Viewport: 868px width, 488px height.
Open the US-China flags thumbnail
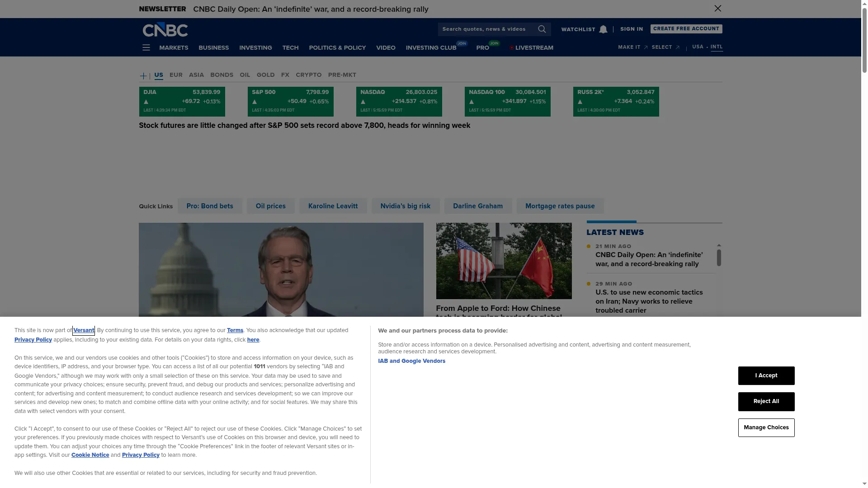[504, 261]
